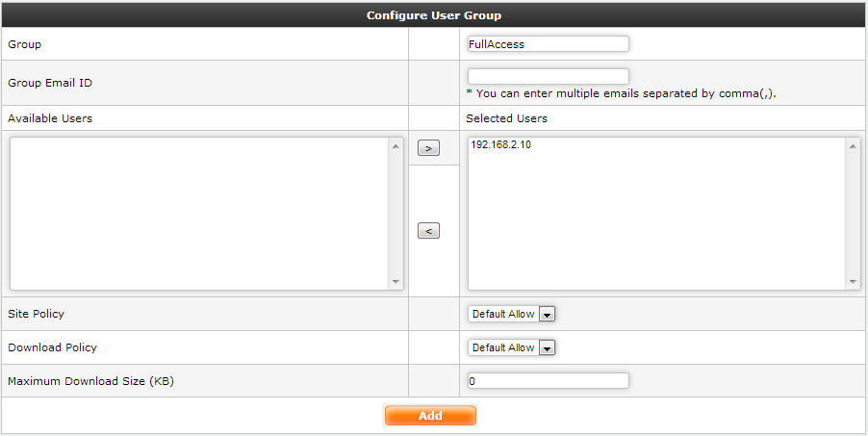Select 192.168.2.10 in Selected Users
868x436 pixels.
click(500, 146)
